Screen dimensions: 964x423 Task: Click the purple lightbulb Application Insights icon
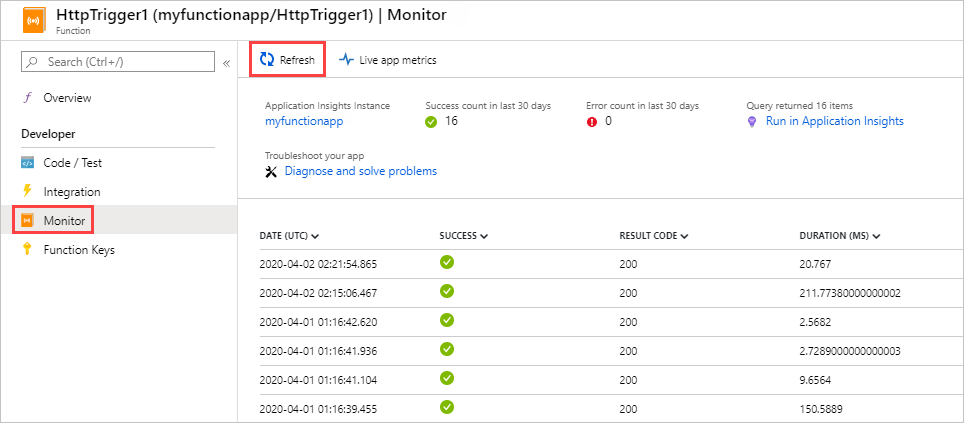pos(751,122)
